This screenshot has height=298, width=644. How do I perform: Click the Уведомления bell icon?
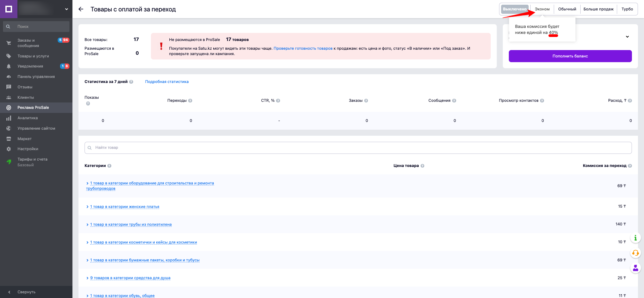(9, 67)
